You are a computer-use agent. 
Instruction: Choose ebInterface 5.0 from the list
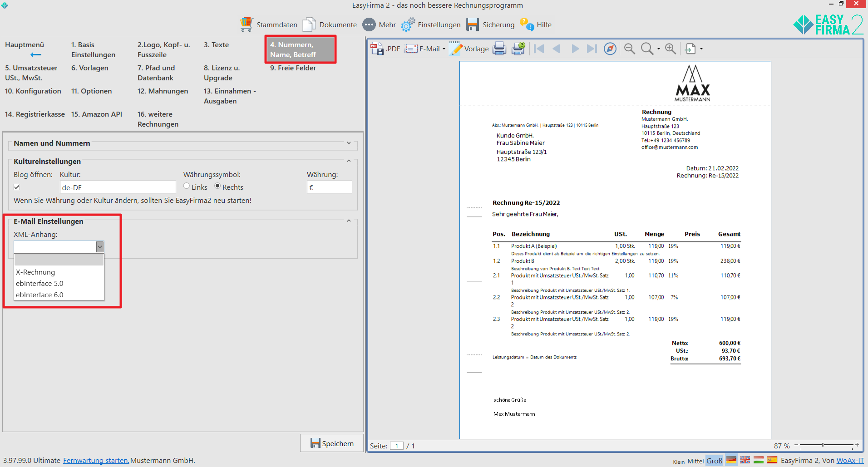tap(59, 283)
